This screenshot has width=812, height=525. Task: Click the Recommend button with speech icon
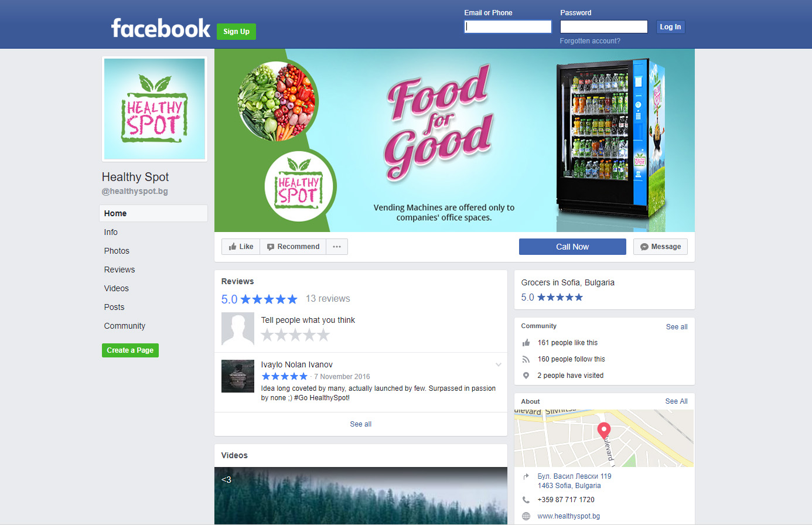pos(293,247)
